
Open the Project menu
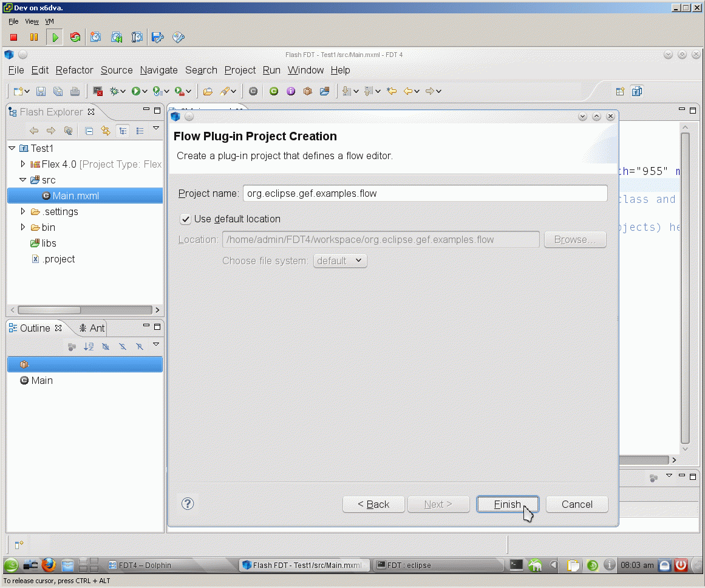pyautogui.click(x=240, y=70)
